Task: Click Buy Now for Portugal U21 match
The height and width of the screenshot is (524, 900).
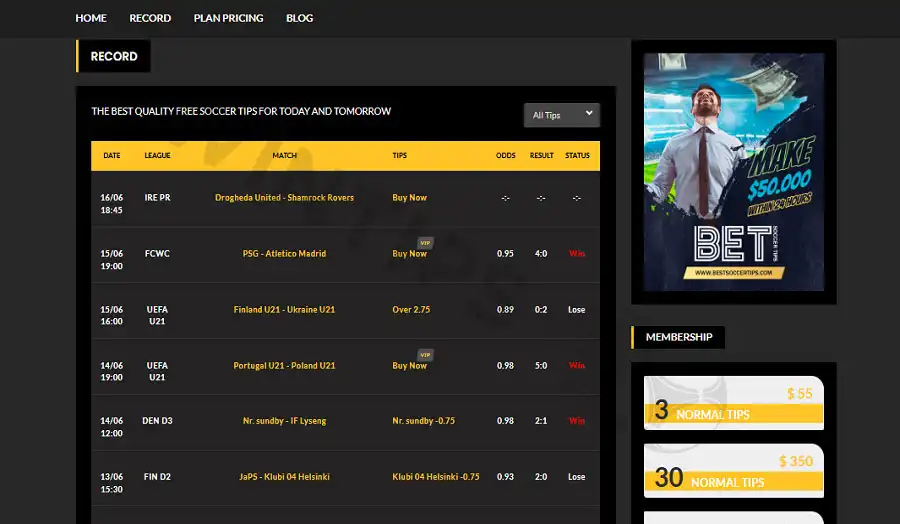Action: coord(409,366)
